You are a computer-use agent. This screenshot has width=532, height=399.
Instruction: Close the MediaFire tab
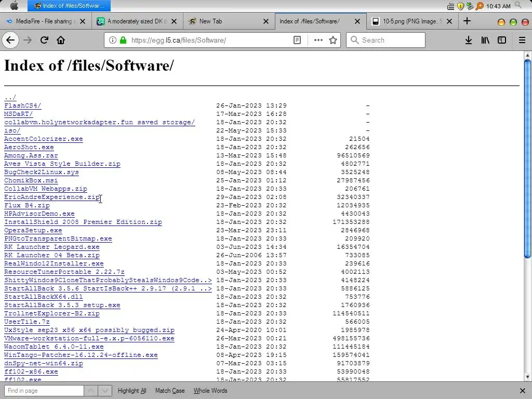(x=83, y=21)
